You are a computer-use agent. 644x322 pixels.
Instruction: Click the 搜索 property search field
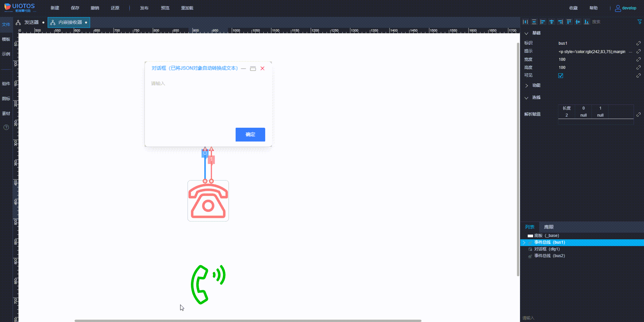(612, 22)
